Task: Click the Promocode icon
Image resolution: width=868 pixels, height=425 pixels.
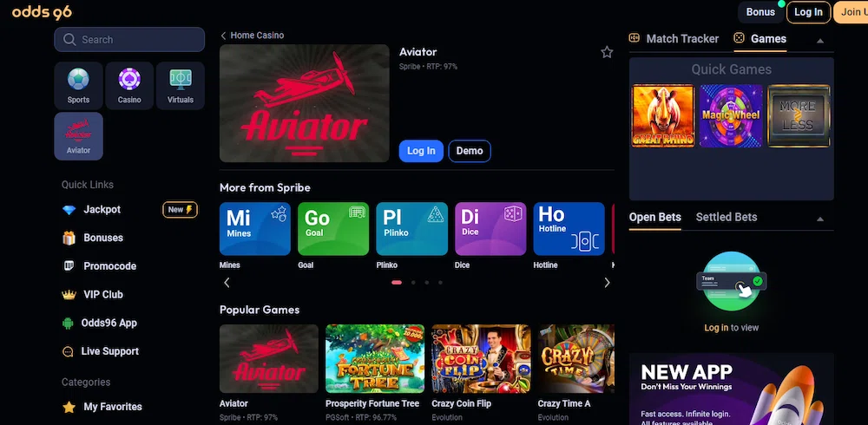Action: 69,266
